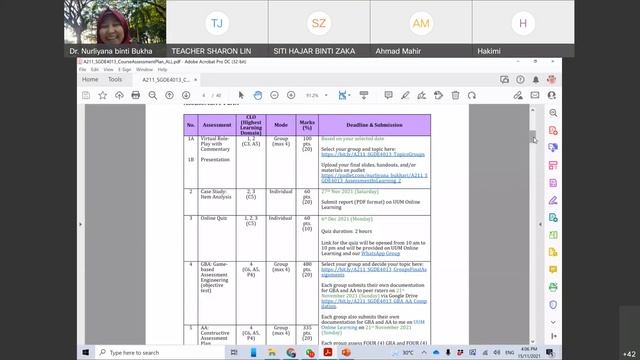Viewport: 640px width, 360px height.
Task: Expand fit page tool dropdown arrow
Action: click(x=349, y=96)
